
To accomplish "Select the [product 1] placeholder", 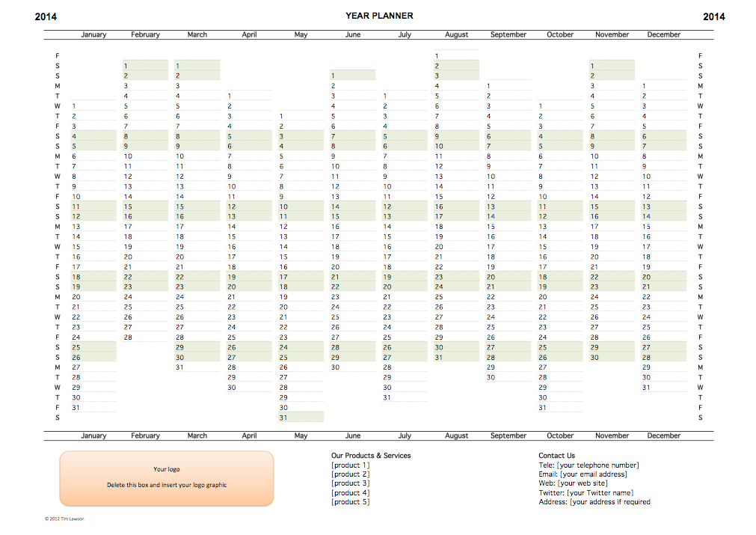I will click(x=350, y=465).
